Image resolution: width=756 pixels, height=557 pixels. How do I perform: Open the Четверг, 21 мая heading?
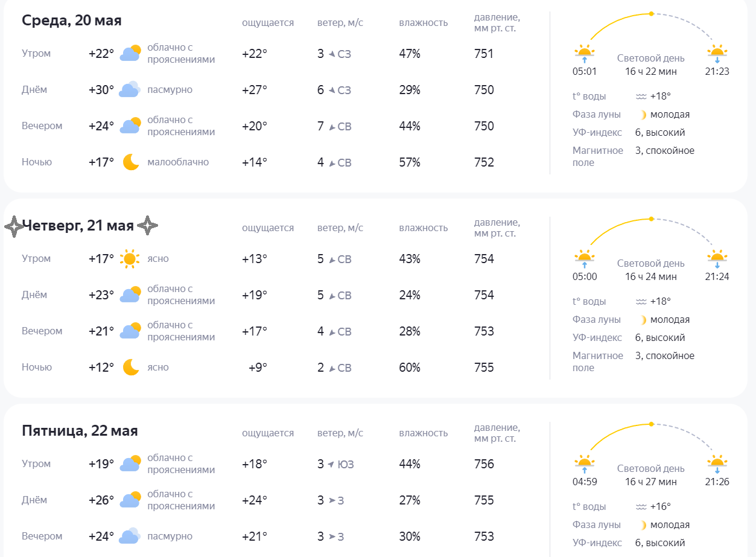78,226
